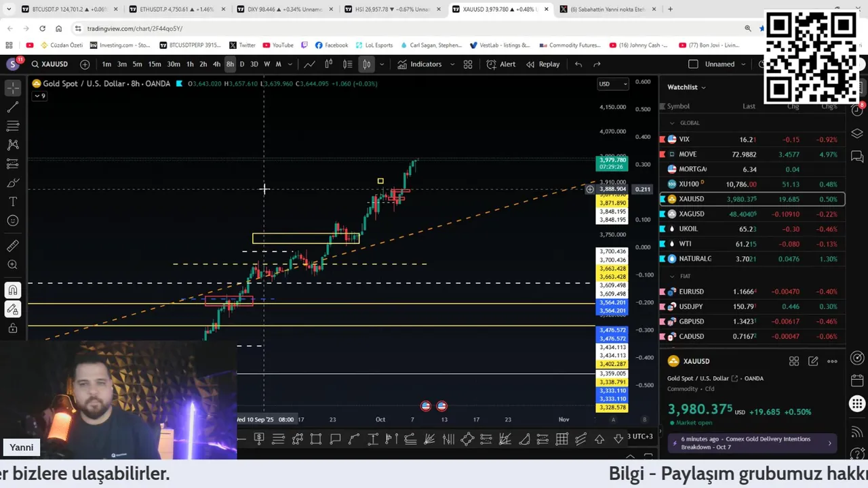
Task: Open the Indicators dialog
Action: click(420, 64)
